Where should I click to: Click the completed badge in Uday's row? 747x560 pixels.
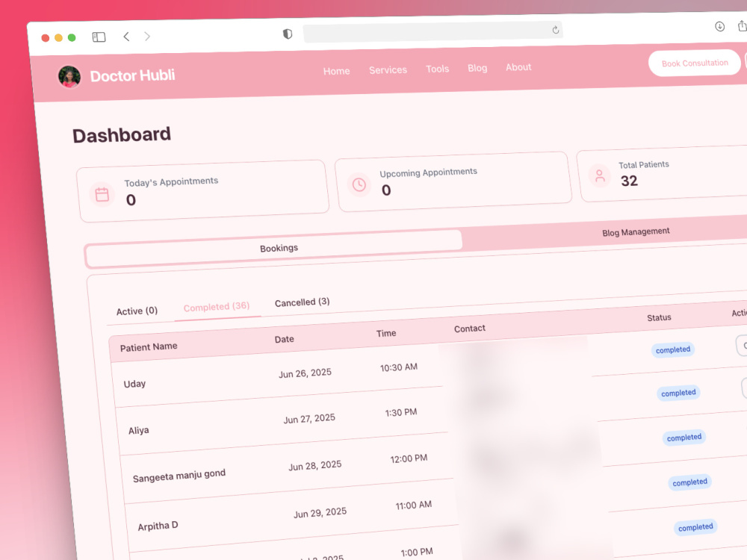click(x=673, y=350)
